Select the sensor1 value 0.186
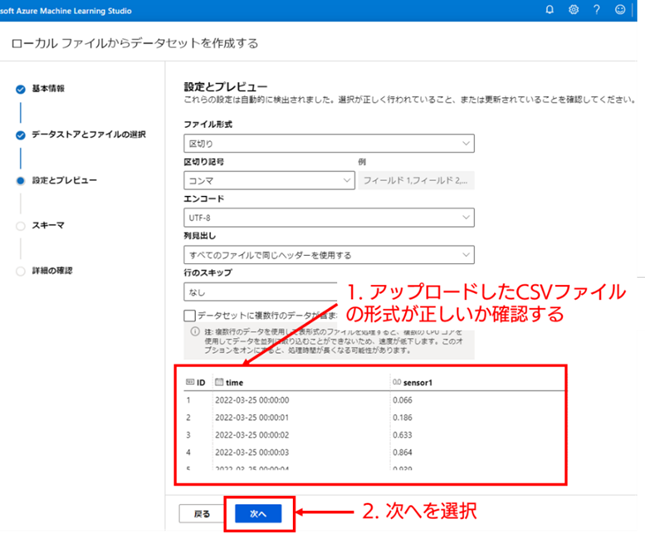The height and width of the screenshot is (534, 645). [x=402, y=417]
